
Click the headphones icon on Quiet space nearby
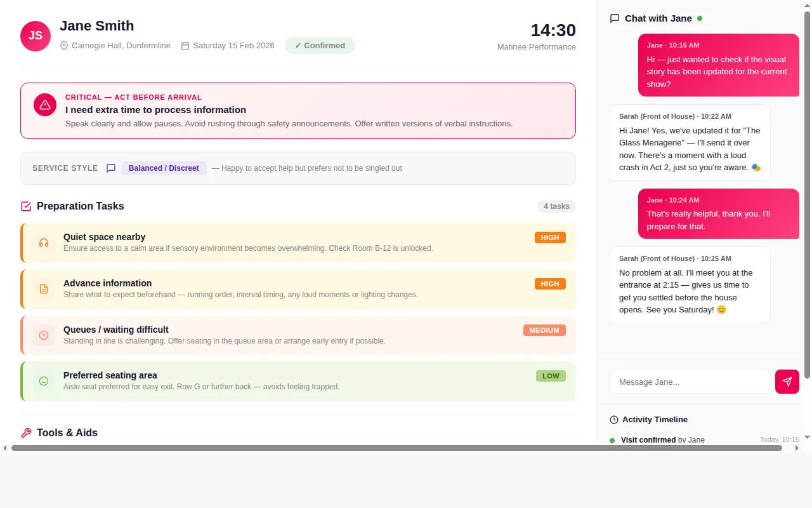click(43, 243)
